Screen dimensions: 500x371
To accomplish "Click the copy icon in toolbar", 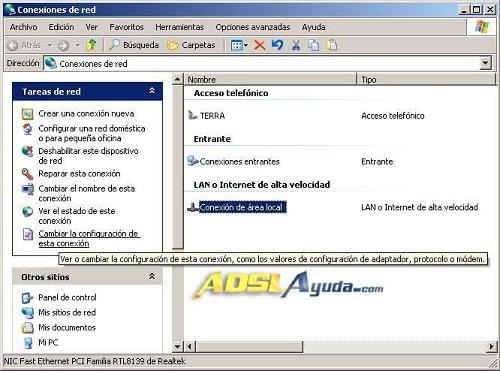I will (313, 45).
